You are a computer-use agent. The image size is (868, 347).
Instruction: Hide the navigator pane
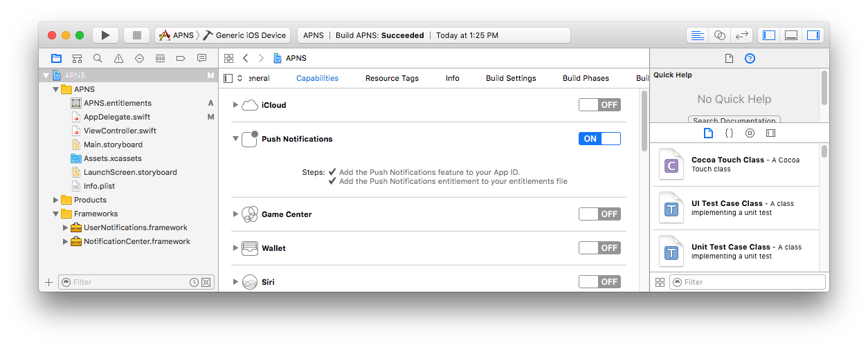pyautogui.click(x=769, y=35)
